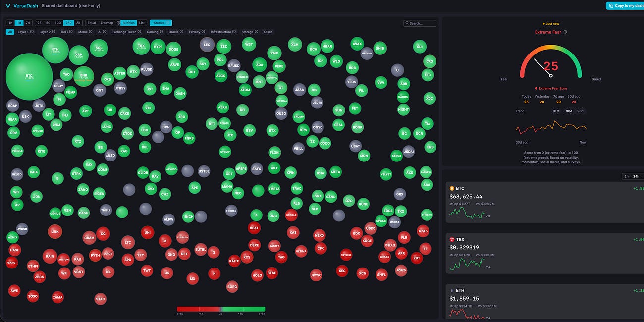Click the red LINK bubble

[x=55, y=231]
